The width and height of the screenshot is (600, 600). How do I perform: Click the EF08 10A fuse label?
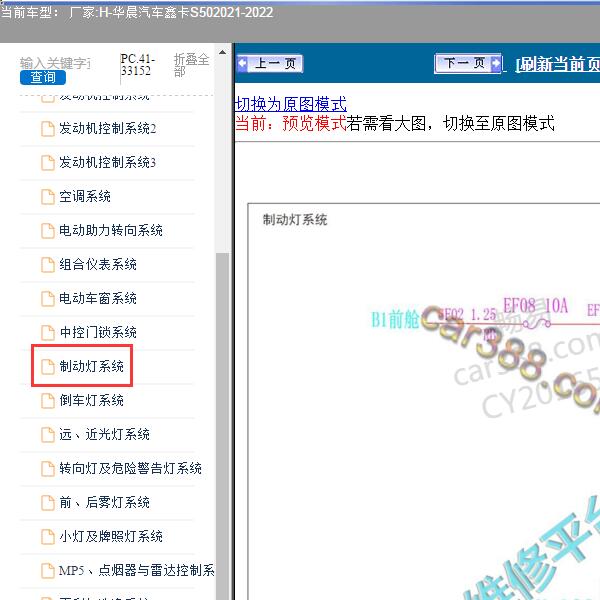point(535,305)
